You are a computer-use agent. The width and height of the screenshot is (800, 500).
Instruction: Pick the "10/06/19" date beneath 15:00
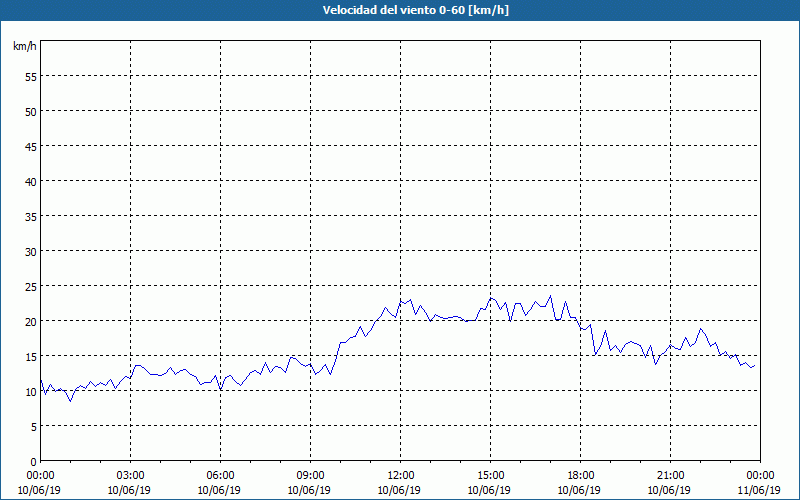(x=489, y=490)
